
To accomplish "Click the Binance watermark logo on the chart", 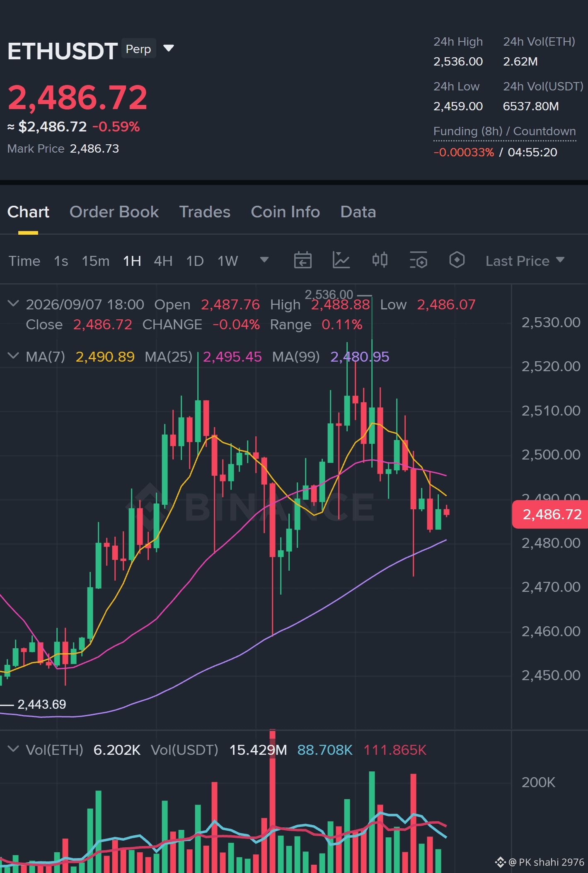I will (x=250, y=507).
